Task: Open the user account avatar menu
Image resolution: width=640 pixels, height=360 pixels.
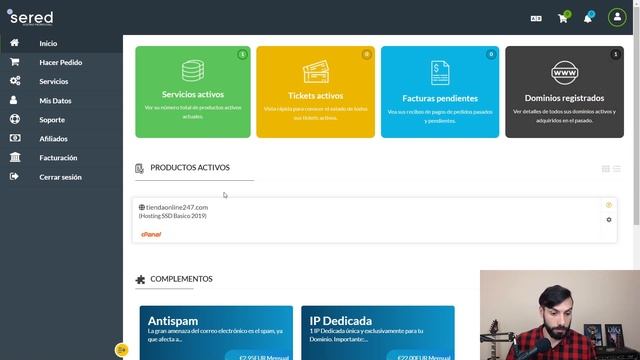Action: 617,18
